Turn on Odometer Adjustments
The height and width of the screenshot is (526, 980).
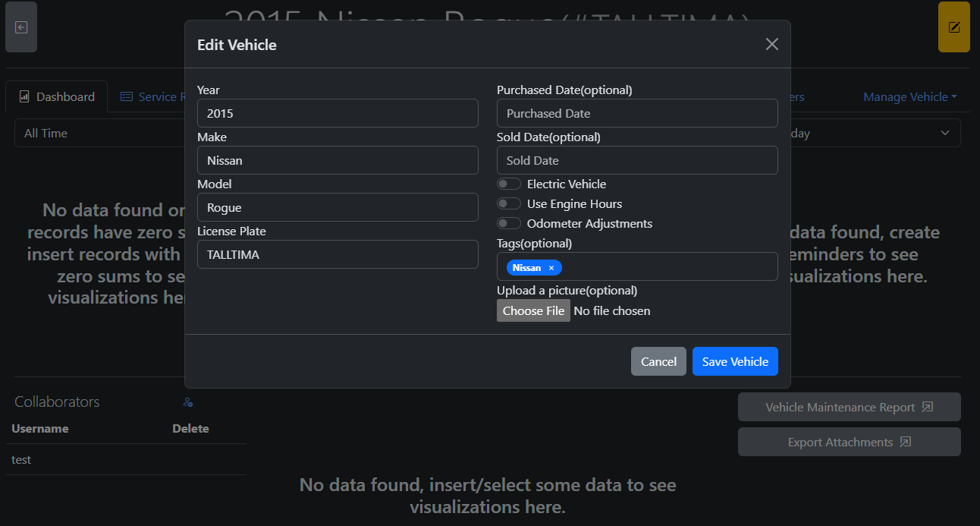(509, 223)
